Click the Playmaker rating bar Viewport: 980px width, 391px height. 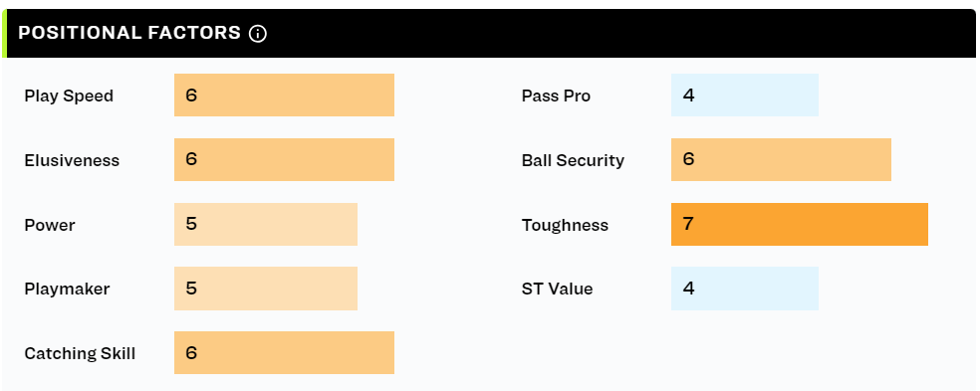tap(266, 289)
